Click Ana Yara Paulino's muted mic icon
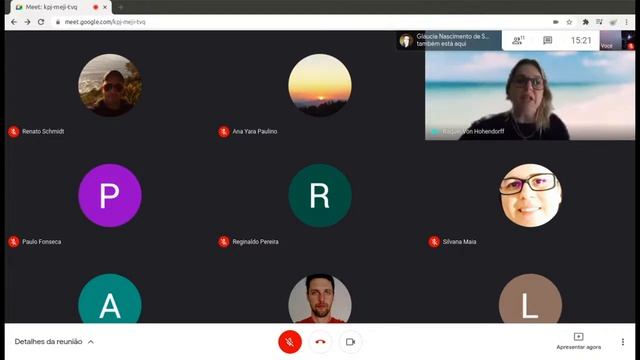640x360 pixels. (224, 131)
